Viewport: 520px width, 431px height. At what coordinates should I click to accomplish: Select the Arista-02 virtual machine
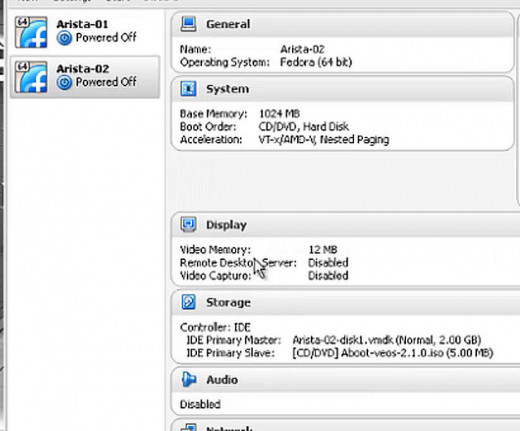coord(85,77)
